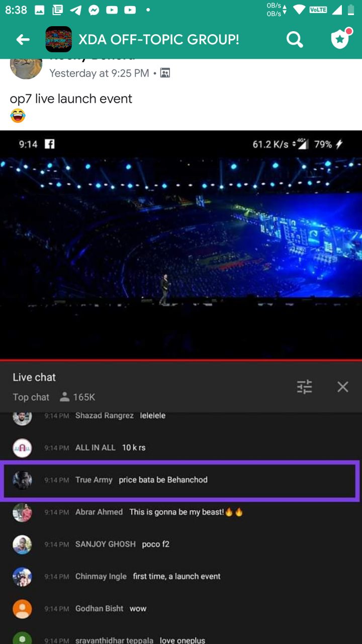Screen dimensions: 362x644
Task: Tap the highlighted True Army message
Action: (180, 480)
